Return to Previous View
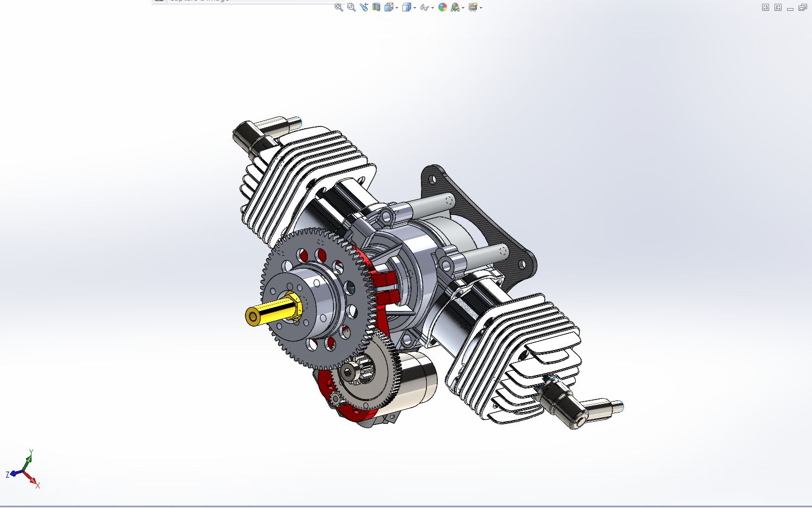 364,7
